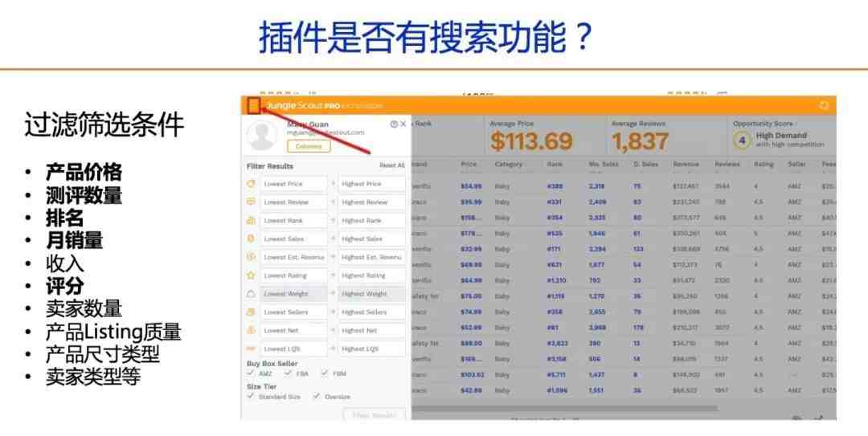Sort by the Mo. Sales column header

point(603,165)
